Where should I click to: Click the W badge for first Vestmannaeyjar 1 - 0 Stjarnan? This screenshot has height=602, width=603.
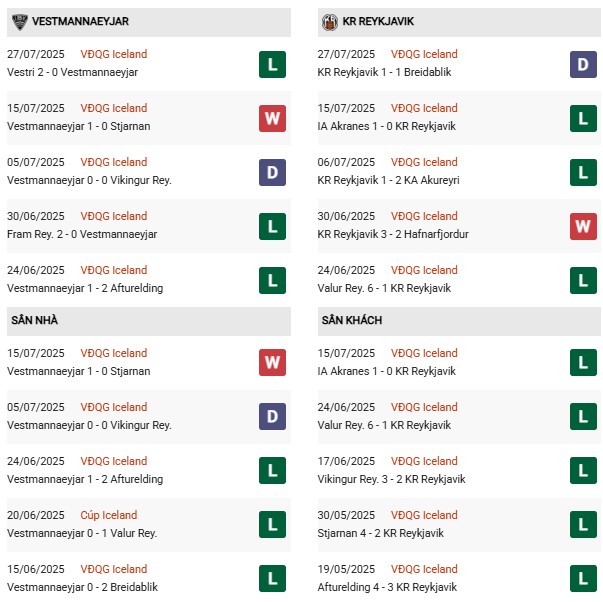(x=272, y=119)
